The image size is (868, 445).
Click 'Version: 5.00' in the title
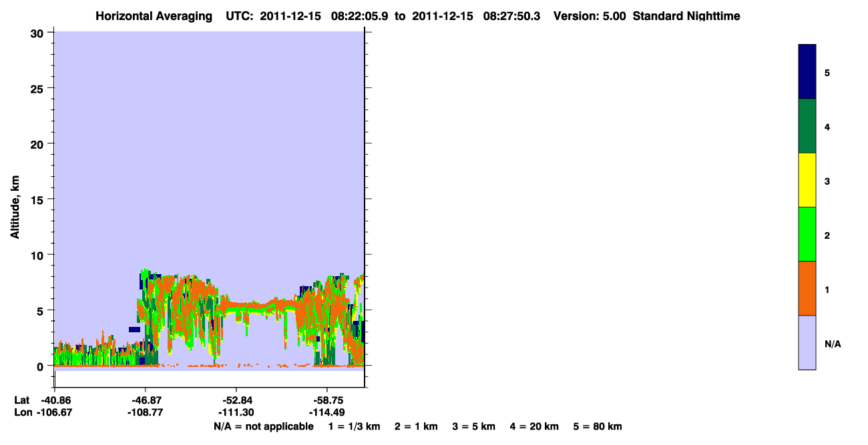(590, 16)
